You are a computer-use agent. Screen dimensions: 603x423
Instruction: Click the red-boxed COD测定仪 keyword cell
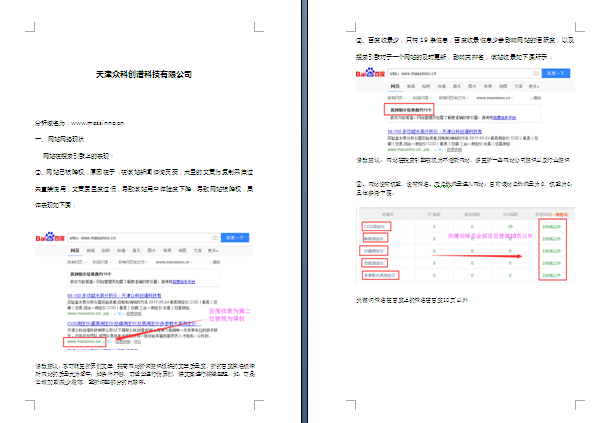pyautogui.click(x=374, y=226)
